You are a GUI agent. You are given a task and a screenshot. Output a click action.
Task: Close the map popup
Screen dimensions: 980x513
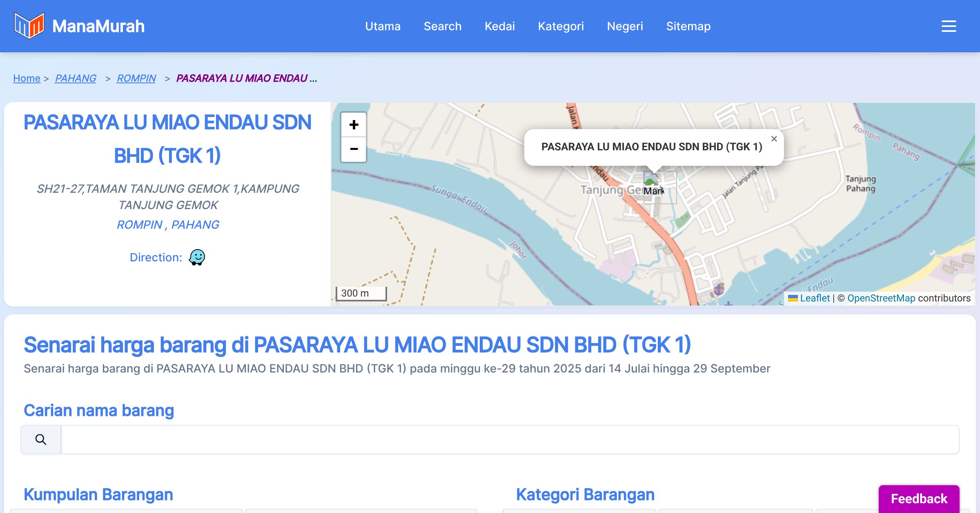[x=774, y=139]
